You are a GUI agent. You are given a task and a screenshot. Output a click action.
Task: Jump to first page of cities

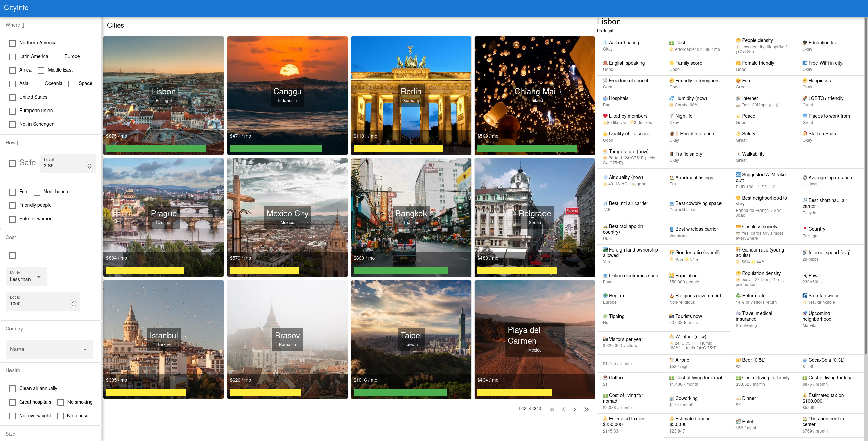click(552, 409)
